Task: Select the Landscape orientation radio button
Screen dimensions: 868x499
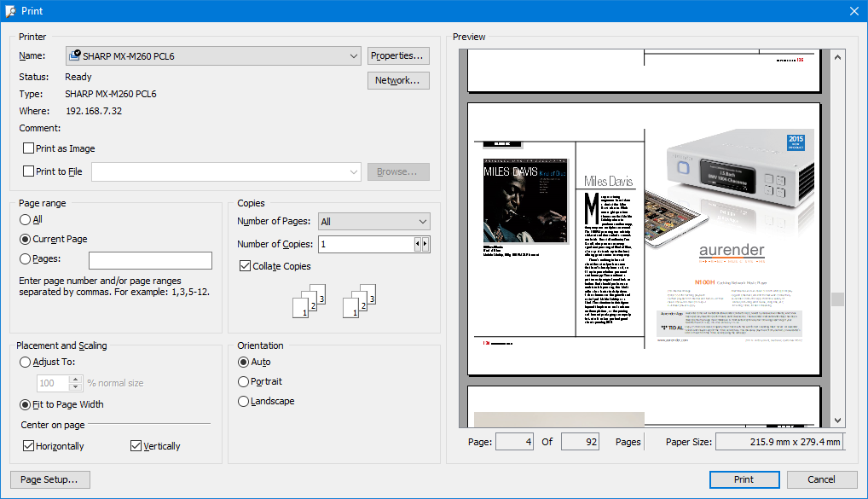Action: coord(244,401)
